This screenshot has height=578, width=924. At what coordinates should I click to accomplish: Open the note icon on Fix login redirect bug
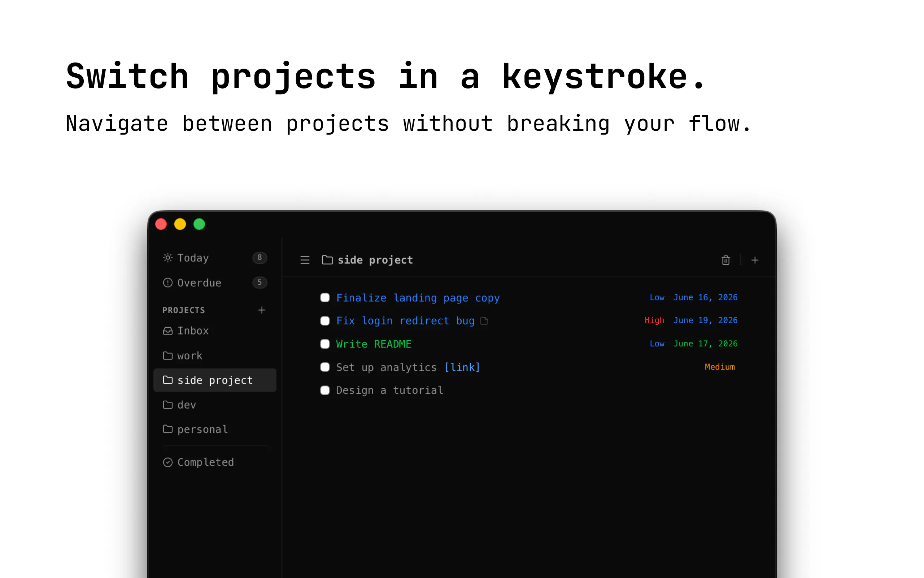coord(484,321)
